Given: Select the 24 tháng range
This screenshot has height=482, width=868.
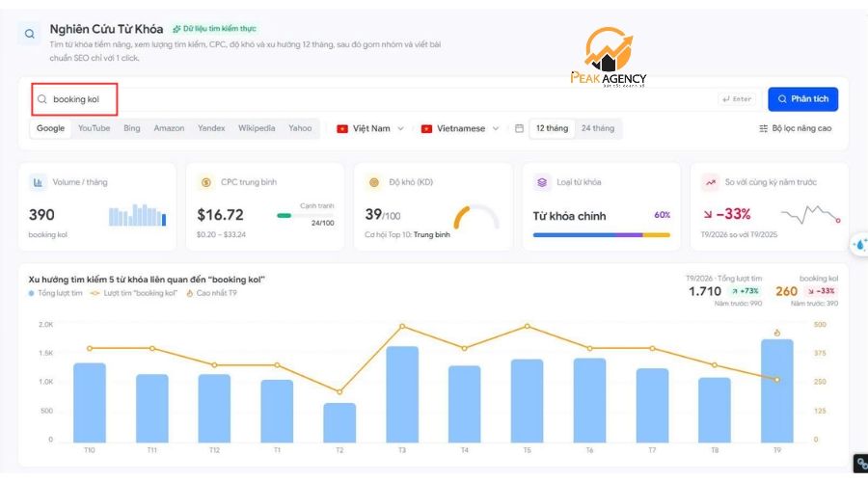Looking at the screenshot, I should [598, 128].
